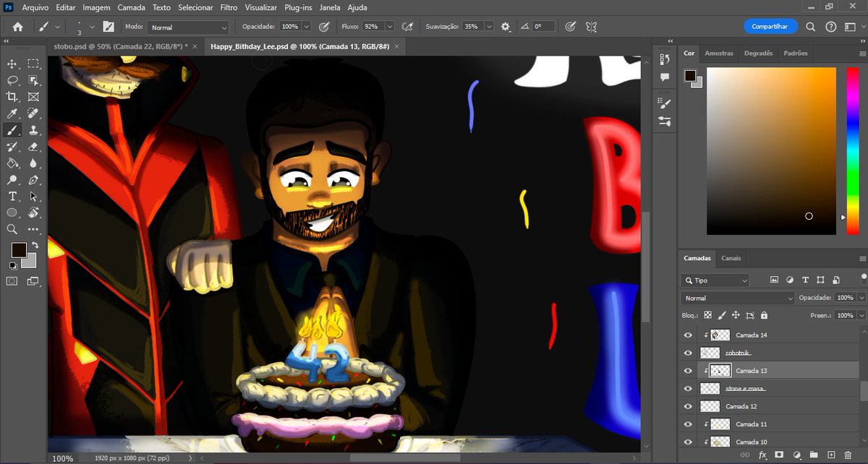The height and width of the screenshot is (464, 868).
Task: Open the layer blend mode dropdown
Action: tap(737, 298)
